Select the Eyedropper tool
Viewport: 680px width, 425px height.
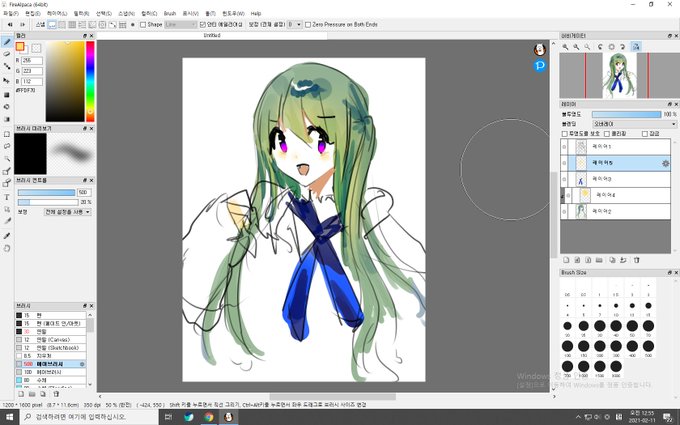(7, 235)
